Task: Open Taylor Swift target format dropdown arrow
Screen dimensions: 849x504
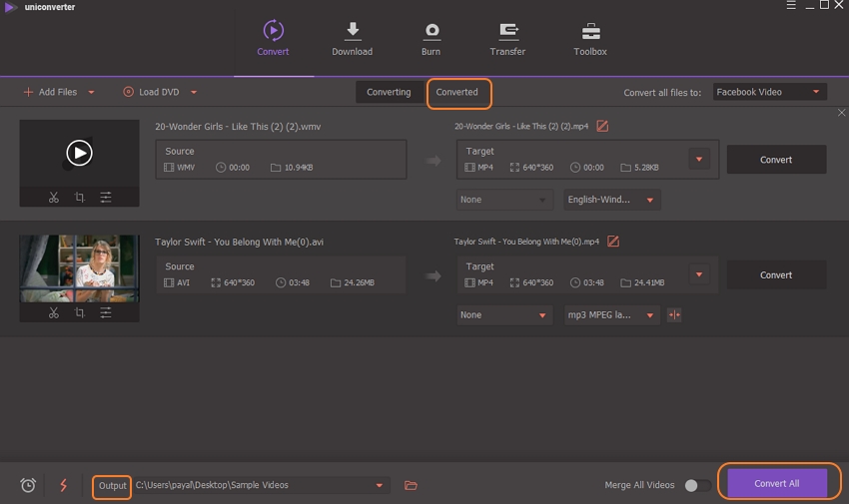Action: point(699,274)
